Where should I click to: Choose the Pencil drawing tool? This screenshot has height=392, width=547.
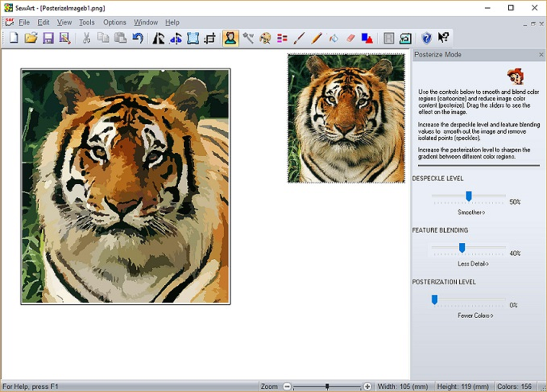316,38
